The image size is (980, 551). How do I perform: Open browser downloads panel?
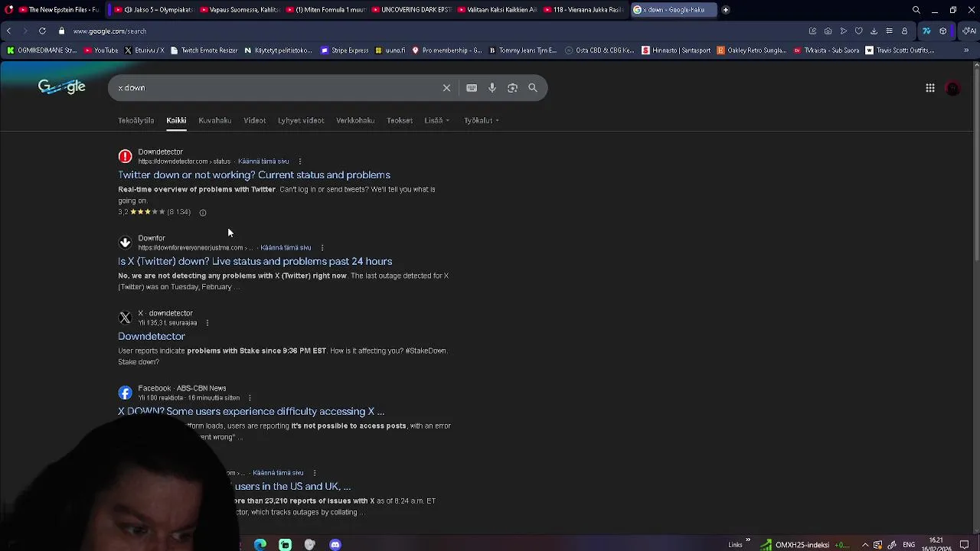pyautogui.click(x=874, y=31)
